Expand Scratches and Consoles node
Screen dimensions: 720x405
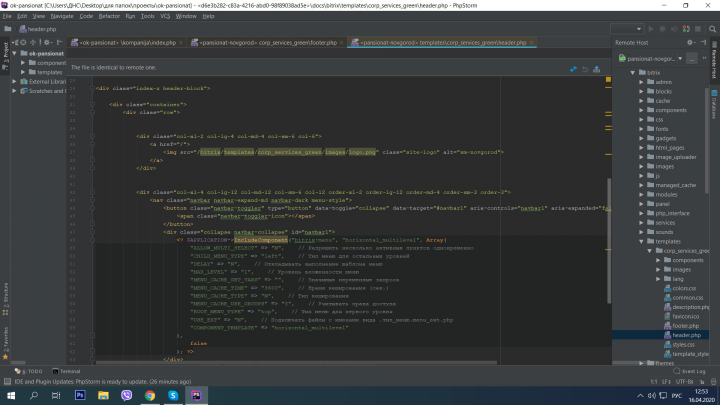click(x=15, y=91)
